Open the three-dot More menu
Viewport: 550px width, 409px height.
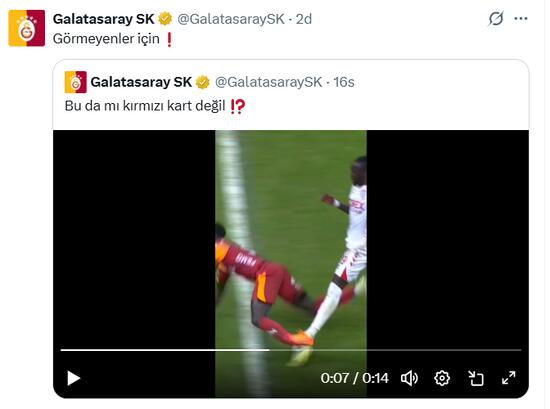[x=521, y=19]
